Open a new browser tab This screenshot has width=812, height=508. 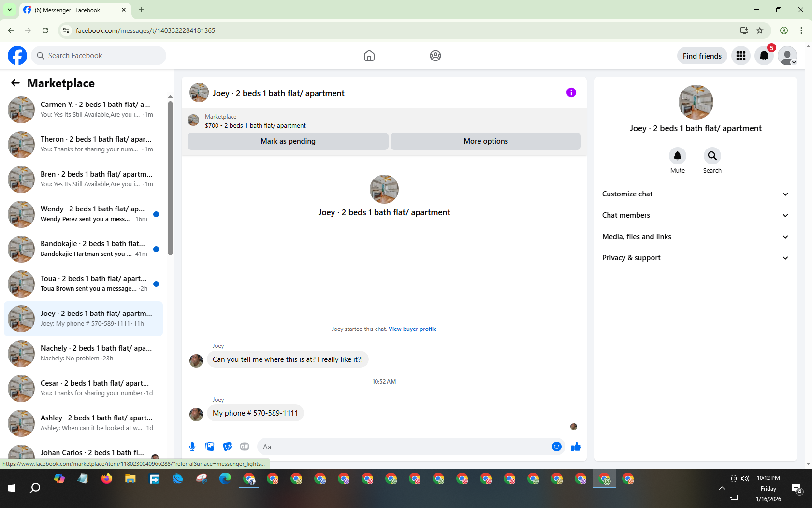141,10
